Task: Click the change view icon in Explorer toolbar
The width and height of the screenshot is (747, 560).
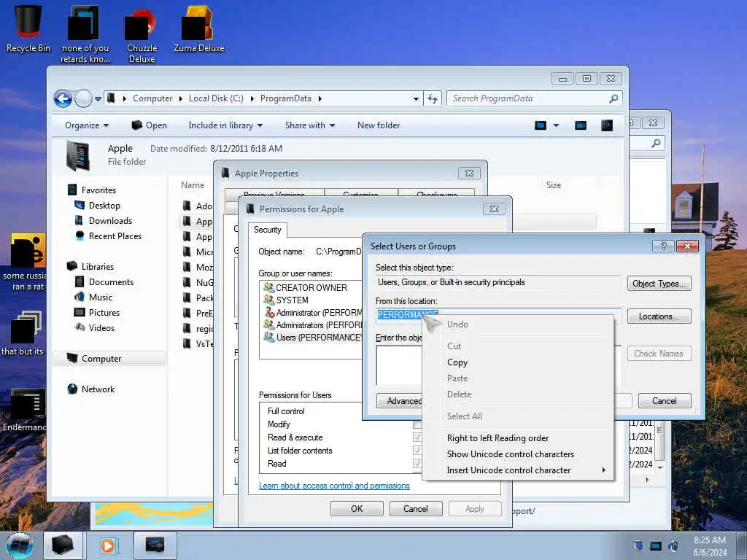Action: point(541,125)
